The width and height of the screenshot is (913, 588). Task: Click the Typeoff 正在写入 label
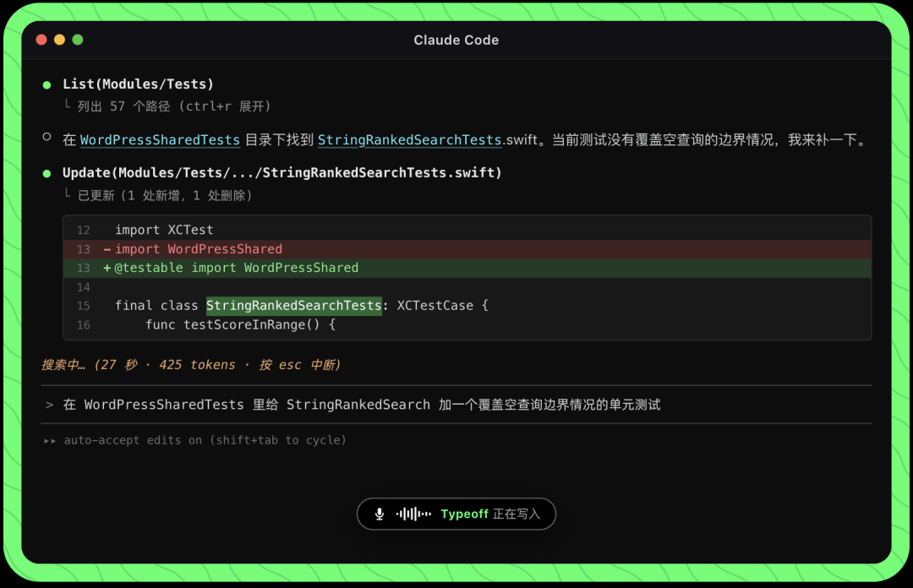pyautogui.click(x=490, y=514)
